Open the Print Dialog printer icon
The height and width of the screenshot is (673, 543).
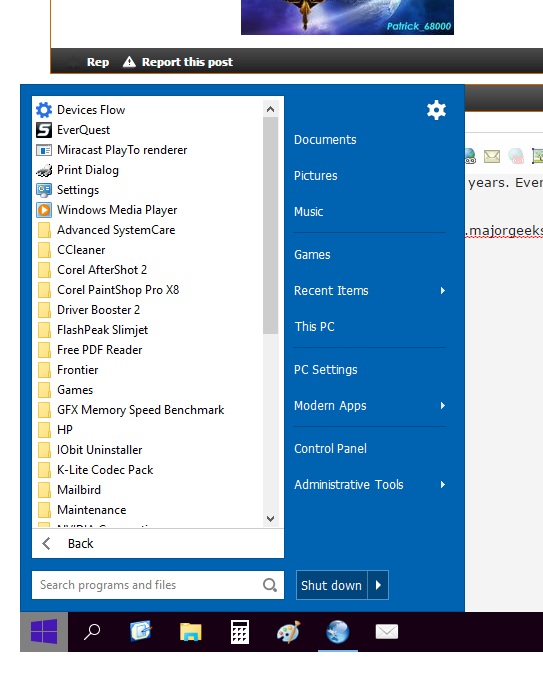point(44,170)
